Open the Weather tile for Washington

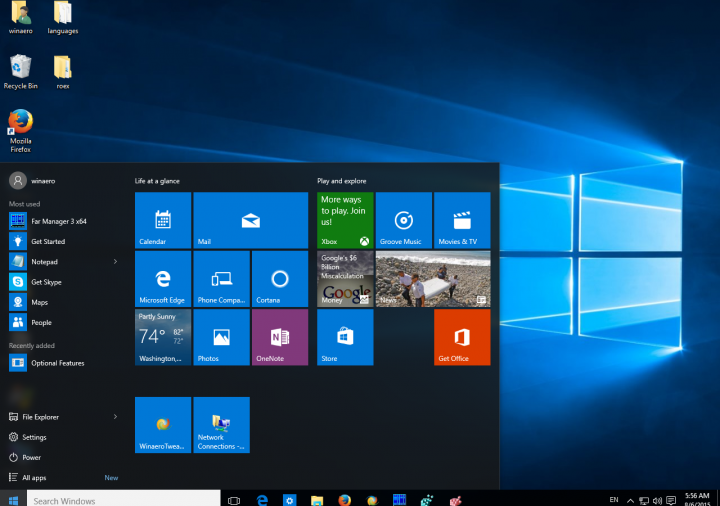click(162, 337)
